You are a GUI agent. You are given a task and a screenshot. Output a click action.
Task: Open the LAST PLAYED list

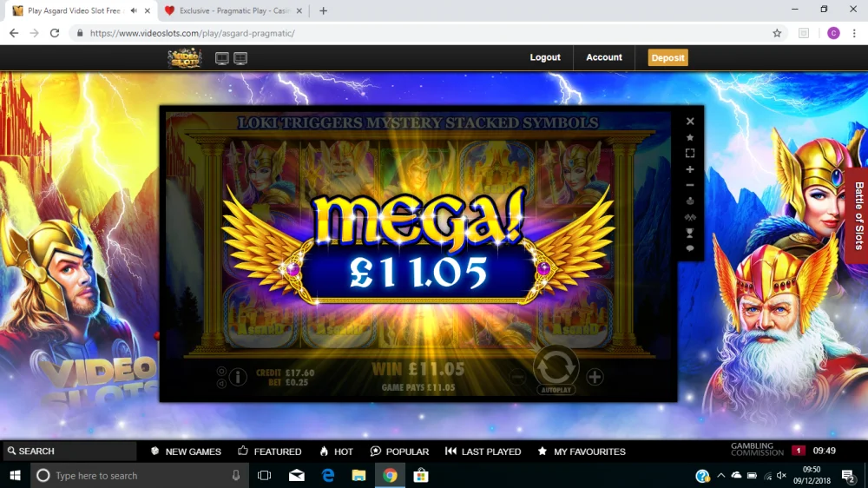point(483,452)
